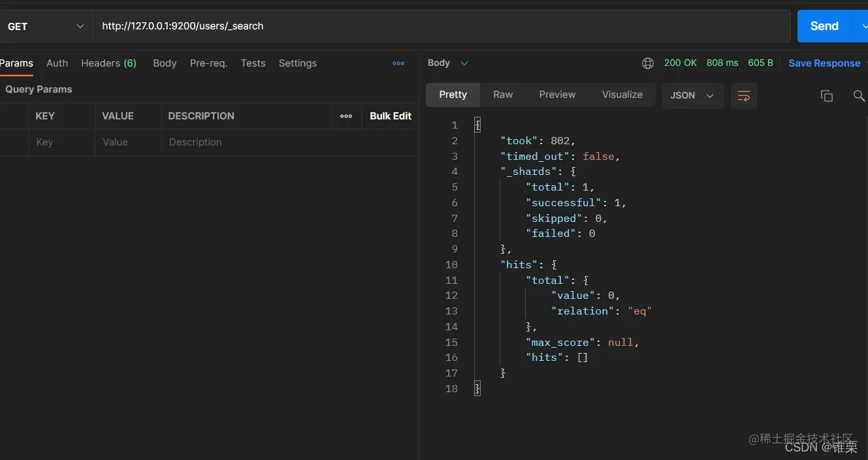This screenshot has width=868, height=460.
Task: Open the HTTP method GET dropdown
Action: click(x=46, y=26)
